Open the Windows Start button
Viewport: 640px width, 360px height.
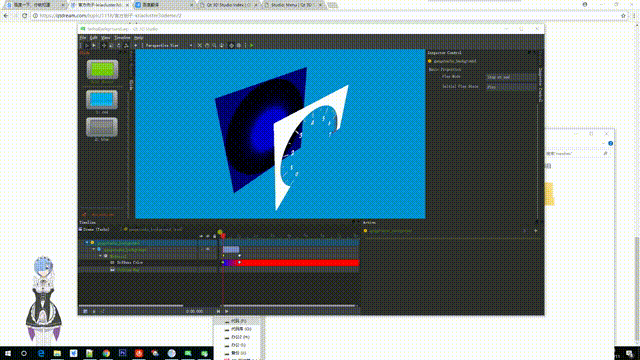[x=8, y=353]
